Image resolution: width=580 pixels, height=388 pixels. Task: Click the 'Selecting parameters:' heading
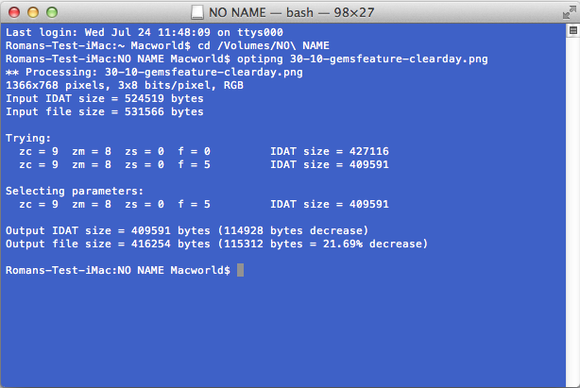click(74, 191)
